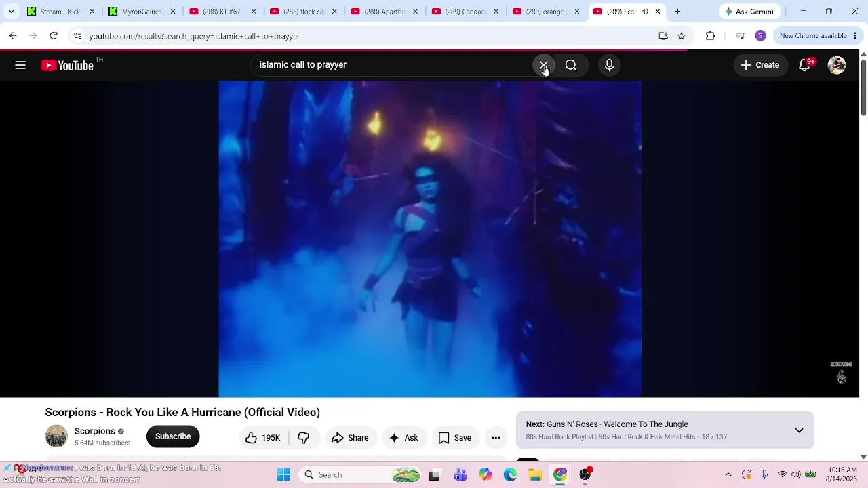Switch to the orange YouTube tab
Viewport: 868px width, 488px height.
[x=546, y=12]
